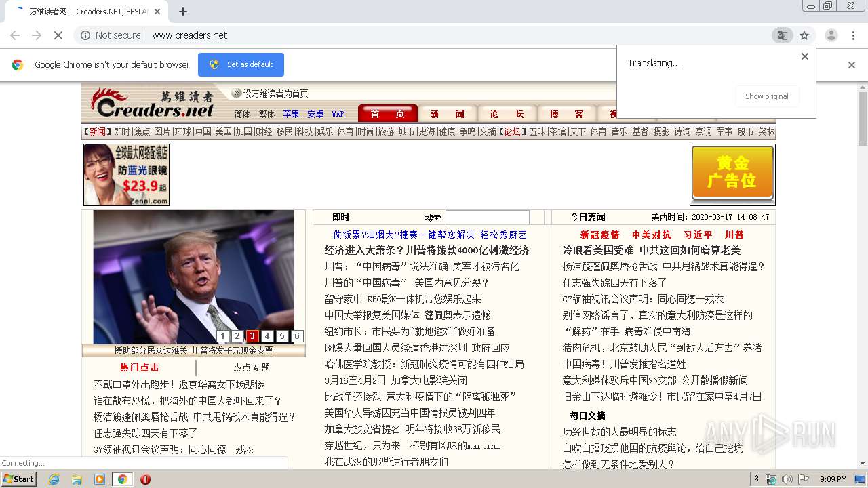868x488 pixels.
Task: Click the WAP link
Action: (338, 114)
